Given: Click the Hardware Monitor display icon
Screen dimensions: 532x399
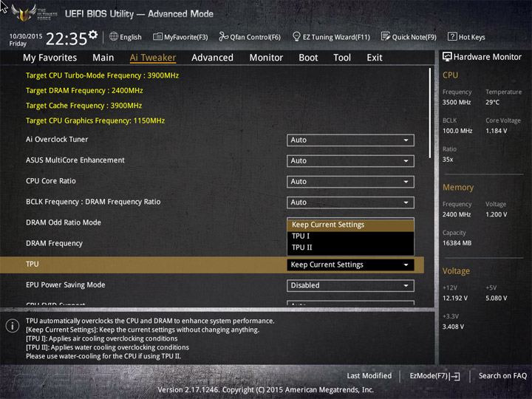Looking at the screenshot, I should (x=447, y=57).
